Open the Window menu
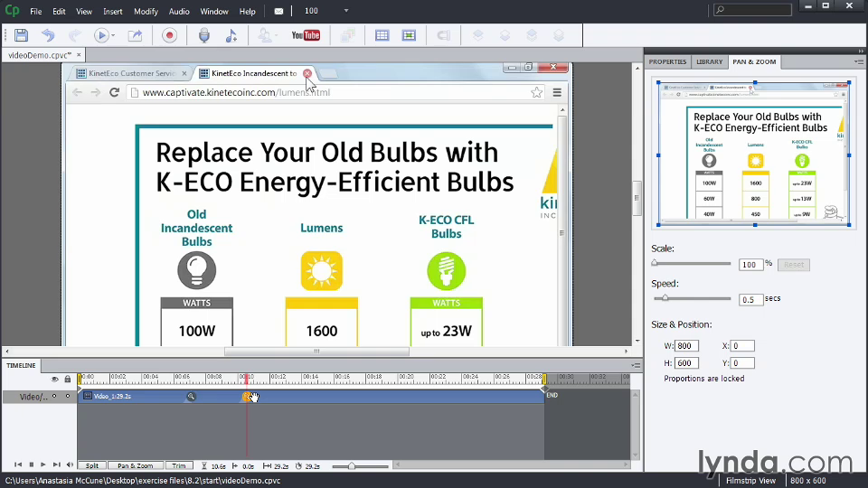 pos(214,11)
